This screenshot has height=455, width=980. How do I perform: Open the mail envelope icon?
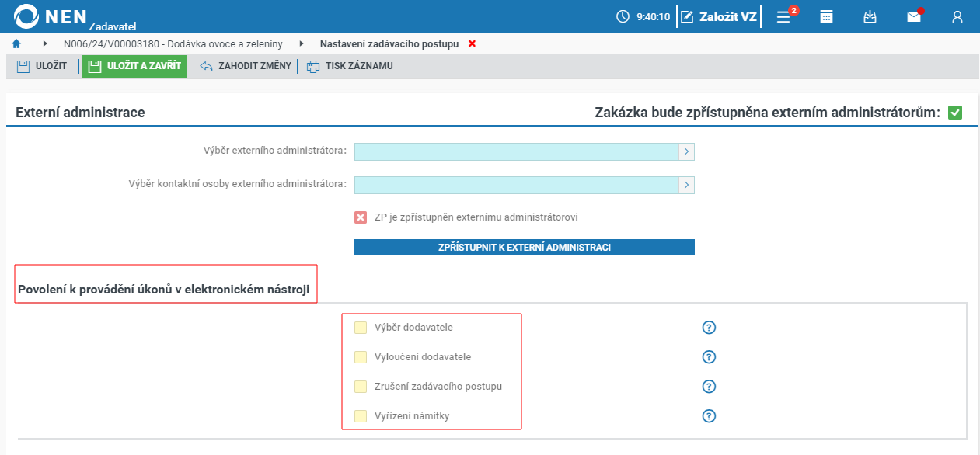pyautogui.click(x=914, y=16)
